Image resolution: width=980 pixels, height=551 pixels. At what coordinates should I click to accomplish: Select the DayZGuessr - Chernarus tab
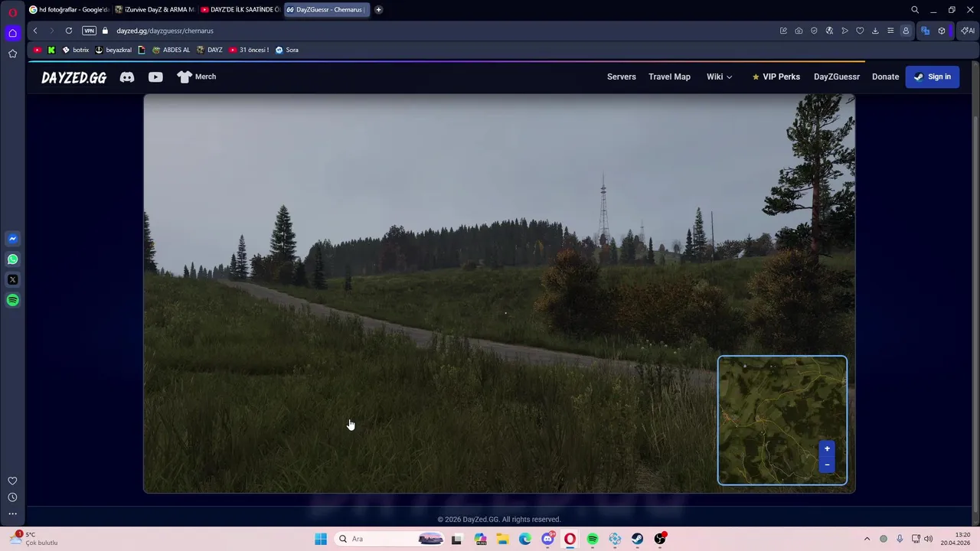(327, 9)
